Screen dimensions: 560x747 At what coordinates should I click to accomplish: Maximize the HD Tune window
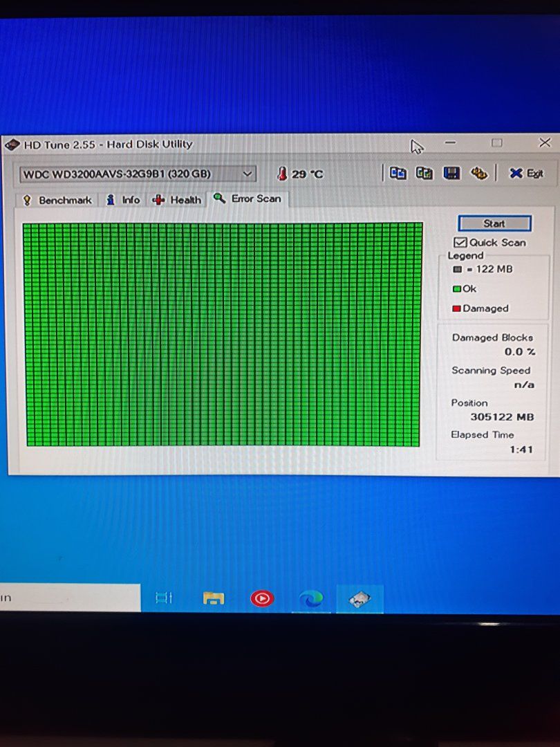click(x=496, y=143)
